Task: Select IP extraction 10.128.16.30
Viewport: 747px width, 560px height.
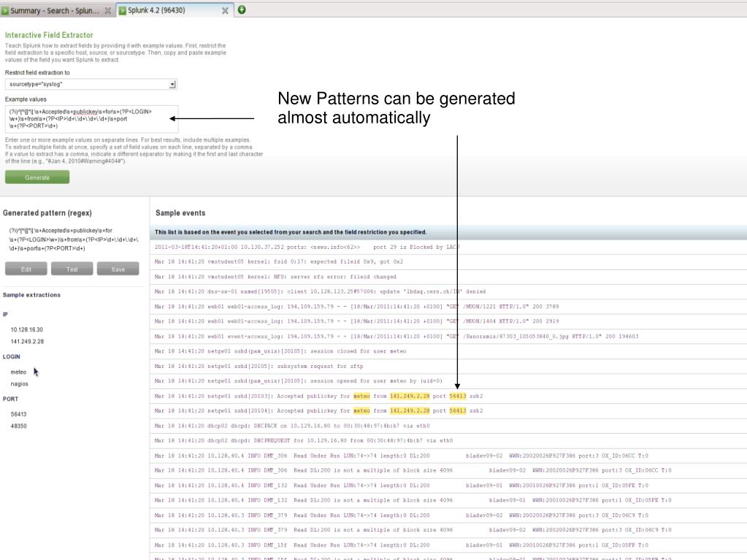Action: click(x=27, y=329)
